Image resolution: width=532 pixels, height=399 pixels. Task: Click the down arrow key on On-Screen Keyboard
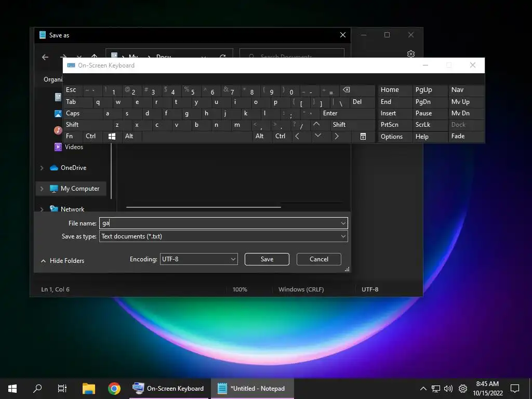(318, 137)
